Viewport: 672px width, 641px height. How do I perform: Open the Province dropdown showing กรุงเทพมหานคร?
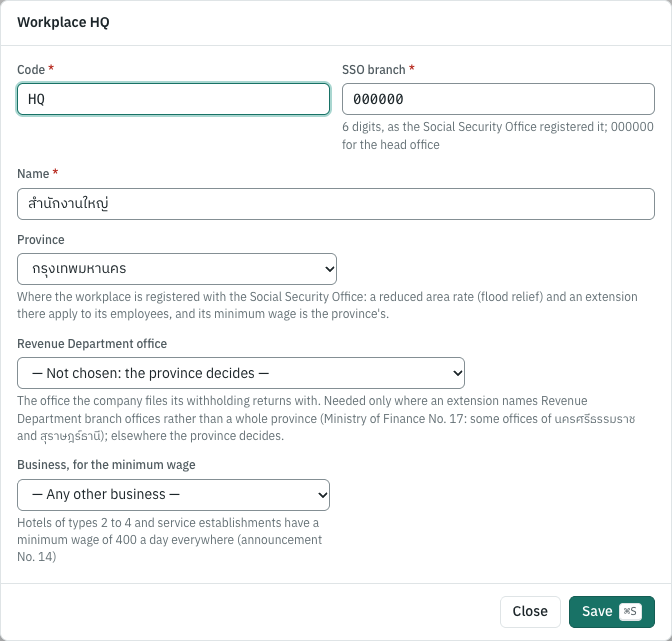pos(177,269)
